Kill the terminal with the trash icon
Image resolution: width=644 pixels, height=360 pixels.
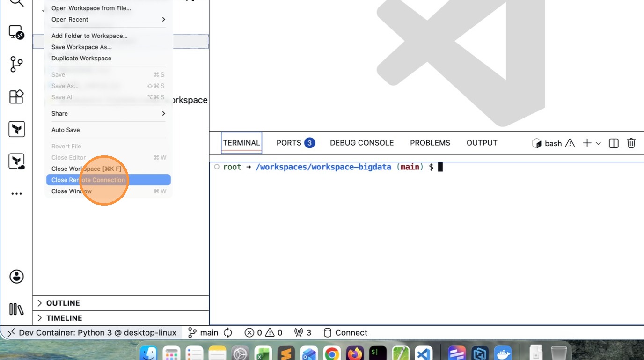[x=631, y=143]
